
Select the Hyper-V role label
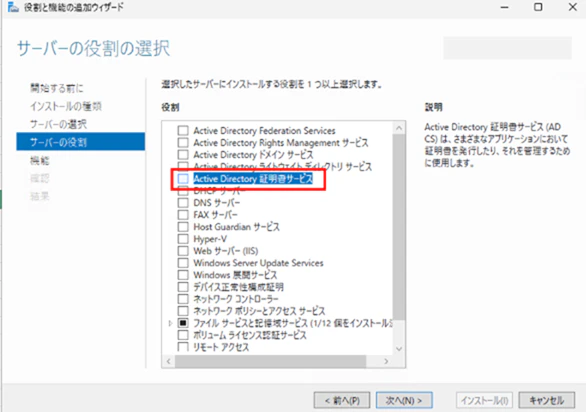pos(210,239)
